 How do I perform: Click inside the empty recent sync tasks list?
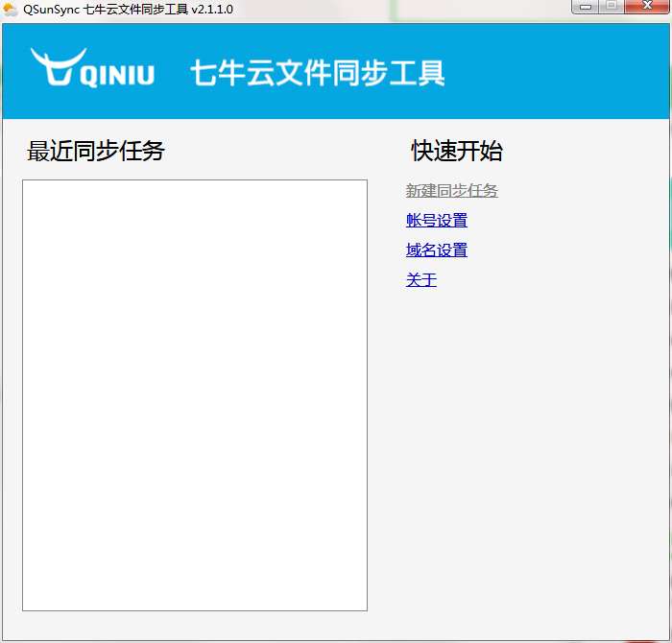click(194, 393)
